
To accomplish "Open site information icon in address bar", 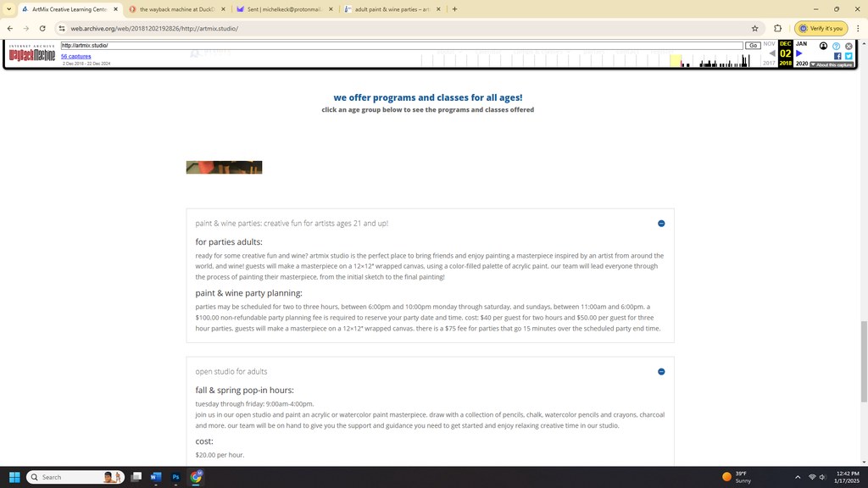I will [62, 28].
